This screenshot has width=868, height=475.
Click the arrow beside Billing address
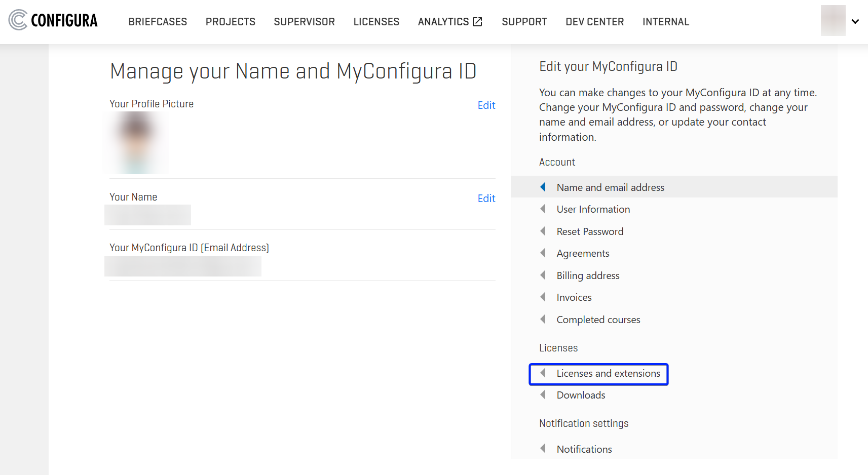pyautogui.click(x=543, y=275)
